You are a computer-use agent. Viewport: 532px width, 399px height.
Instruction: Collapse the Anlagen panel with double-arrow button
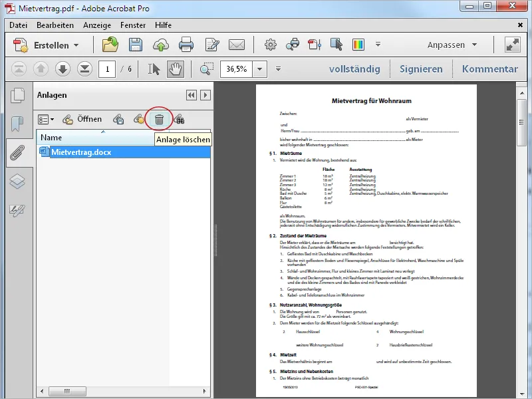click(x=192, y=95)
